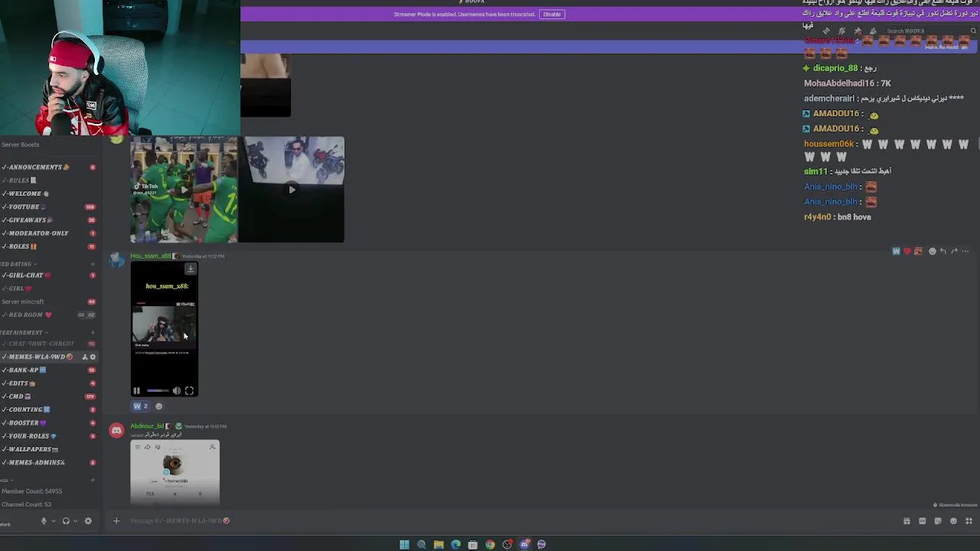Reply to the hovered message
The width and height of the screenshot is (980, 551).
pyautogui.click(x=943, y=251)
